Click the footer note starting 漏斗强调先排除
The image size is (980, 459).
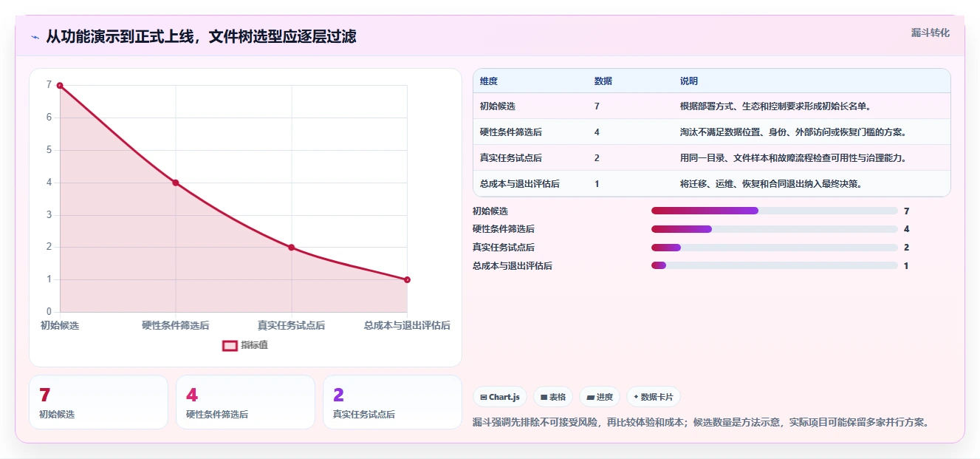701,423
